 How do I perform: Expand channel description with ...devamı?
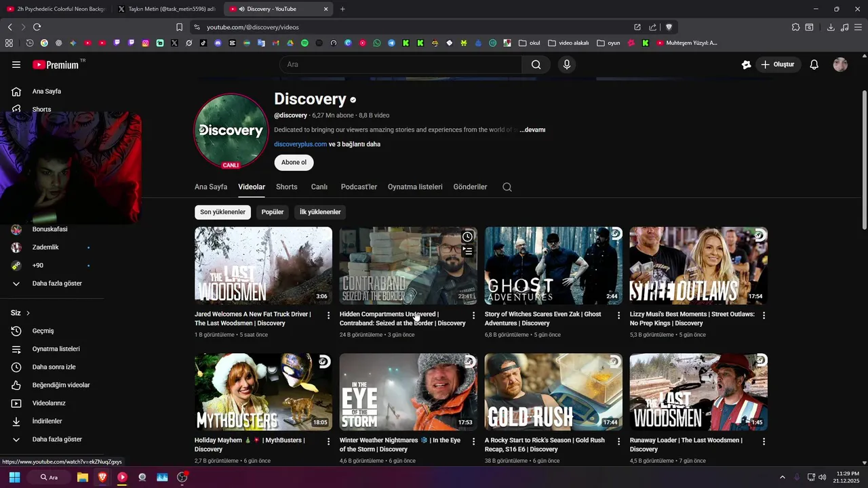point(532,129)
